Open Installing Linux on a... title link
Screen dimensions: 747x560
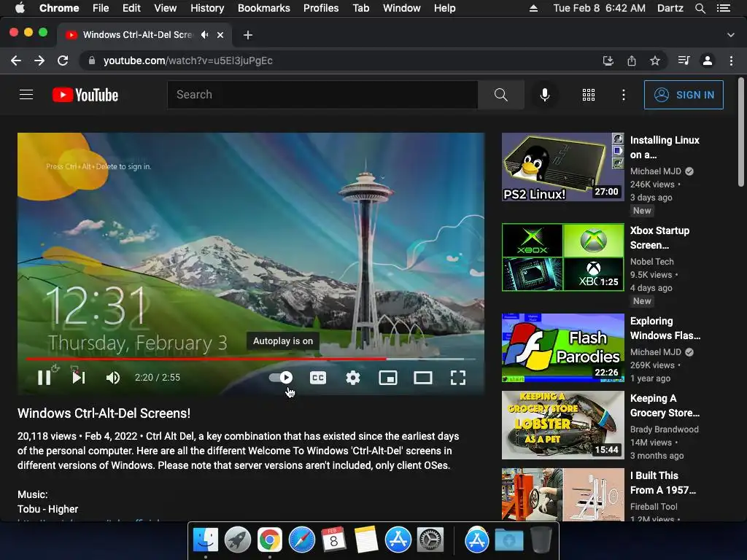click(x=665, y=147)
